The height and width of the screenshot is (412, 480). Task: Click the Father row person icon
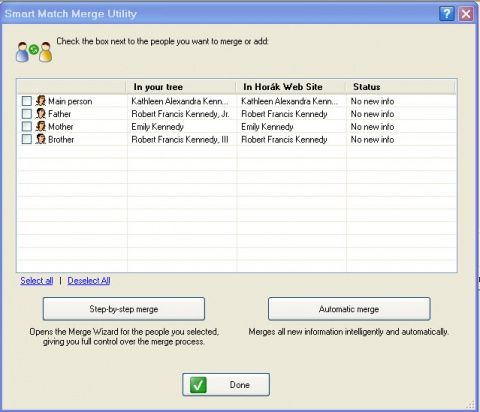coord(41,114)
